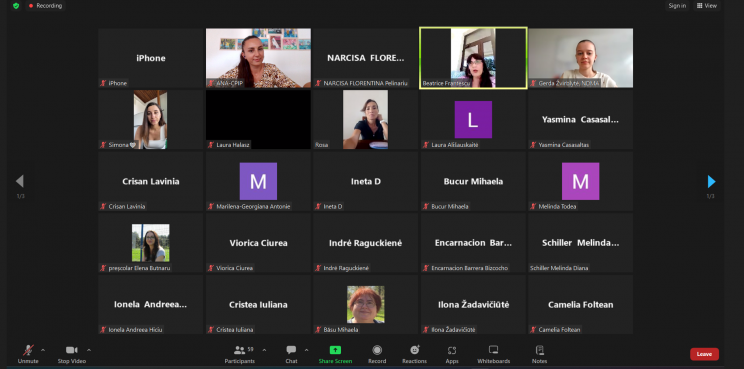
Task: Select the Crisan Lavinia tile
Action: click(x=150, y=181)
